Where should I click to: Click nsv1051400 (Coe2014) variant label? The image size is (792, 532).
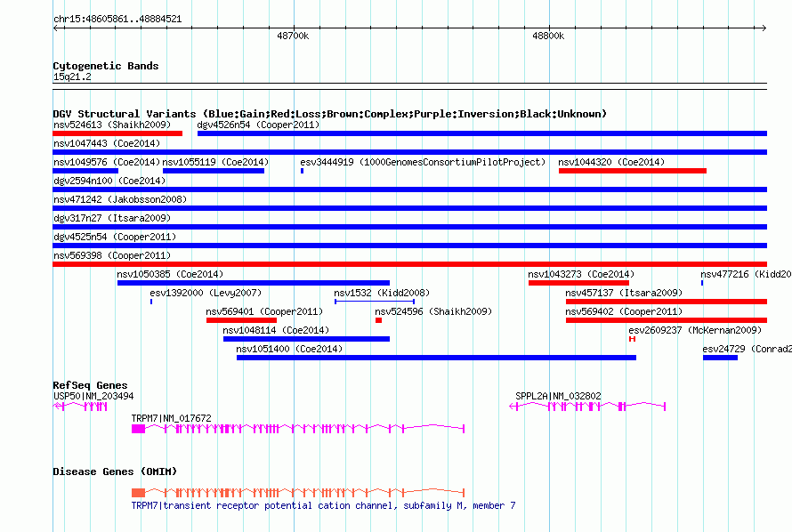(x=289, y=349)
